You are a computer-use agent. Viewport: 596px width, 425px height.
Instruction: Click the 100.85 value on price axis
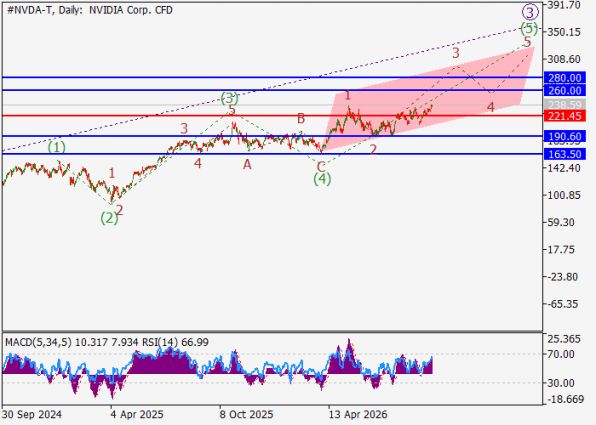[564, 195]
